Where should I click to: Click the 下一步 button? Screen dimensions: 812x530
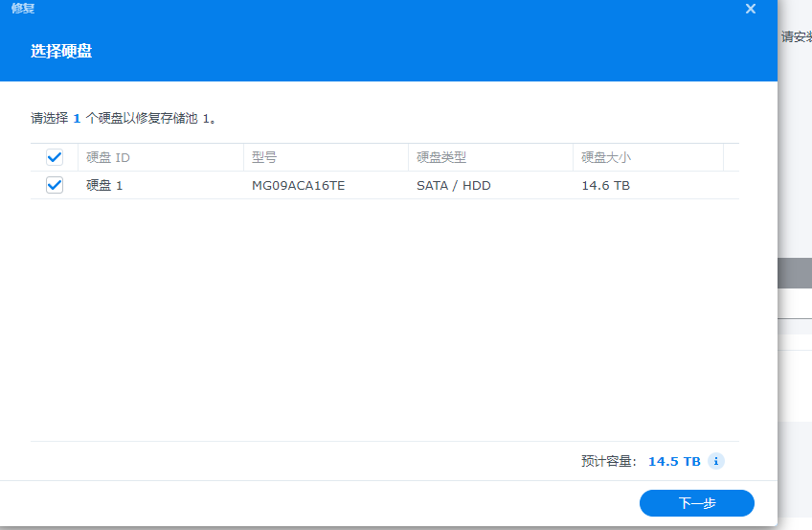(x=696, y=503)
